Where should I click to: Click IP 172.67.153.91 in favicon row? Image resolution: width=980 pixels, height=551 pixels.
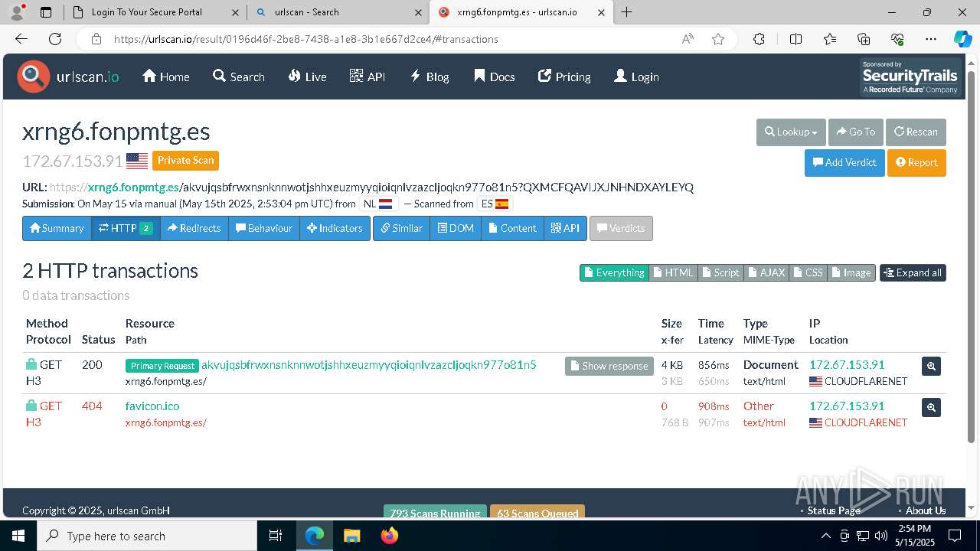pos(847,406)
